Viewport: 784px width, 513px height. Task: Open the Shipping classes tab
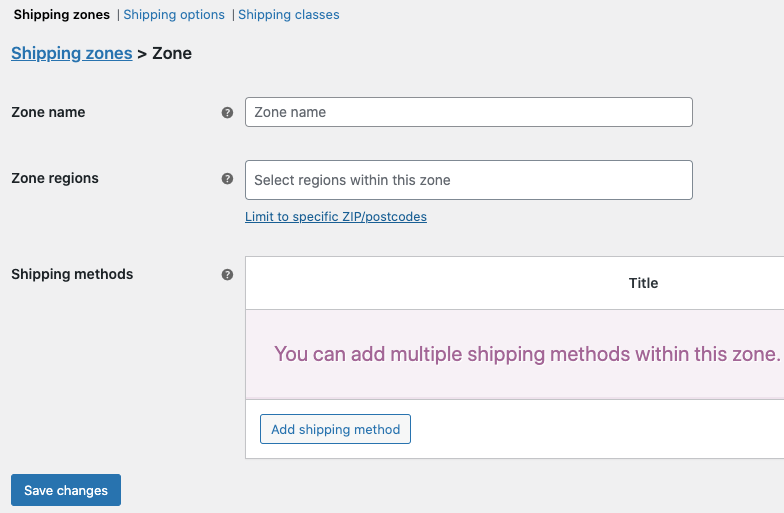(288, 14)
